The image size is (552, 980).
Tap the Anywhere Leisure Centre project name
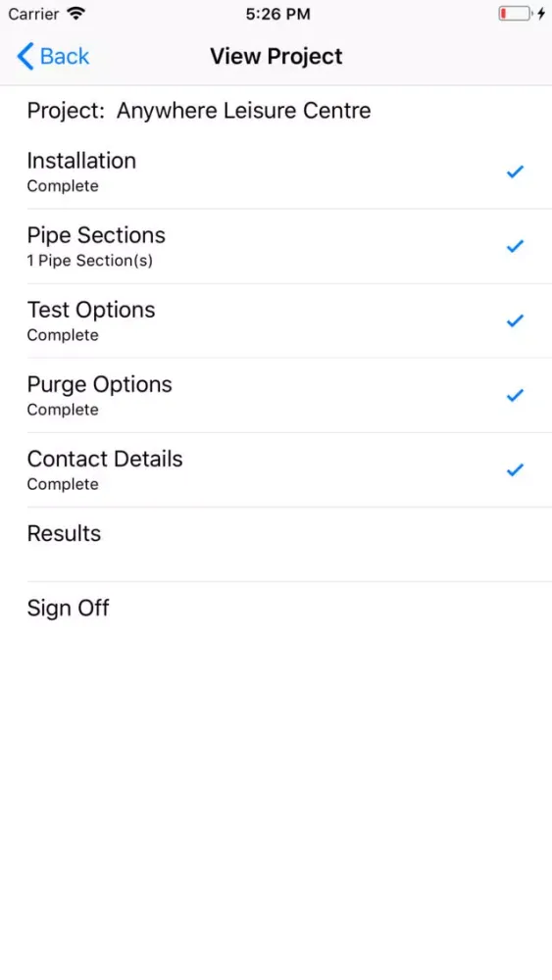tap(244, 111)
